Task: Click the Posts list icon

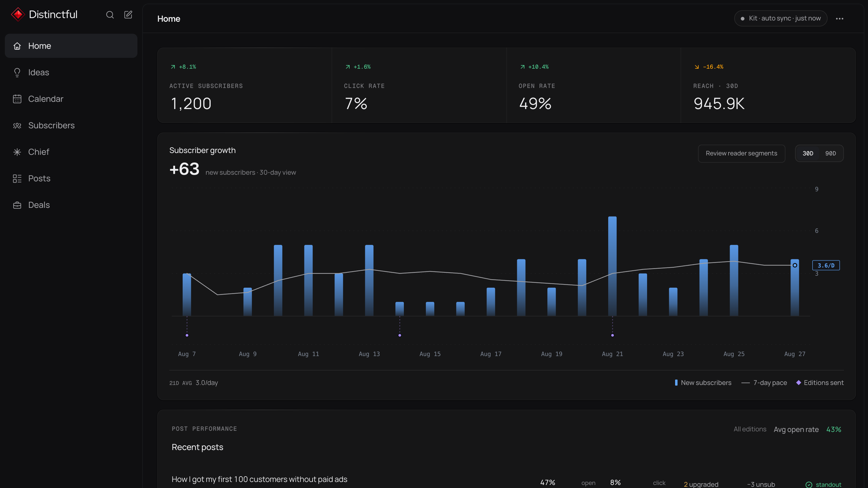Action: pos(17,179)
